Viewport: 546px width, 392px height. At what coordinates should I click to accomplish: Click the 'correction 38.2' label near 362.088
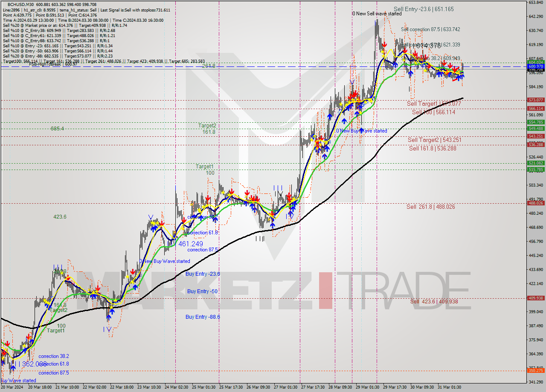click(54, 356)
